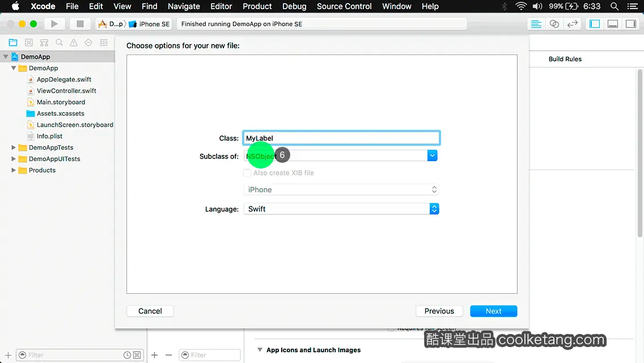Image resolution: width=644 pixels, height=363 pixels.
Task: Collapse App Icons and Launch Images section
Action: [x=260, y=350]
